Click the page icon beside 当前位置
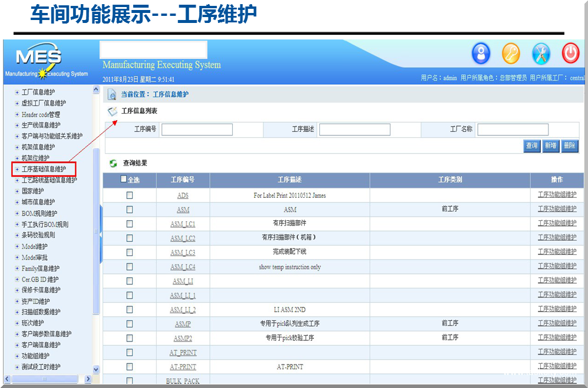588x388 pixels. pyautogui.click(x=112, y=94)
